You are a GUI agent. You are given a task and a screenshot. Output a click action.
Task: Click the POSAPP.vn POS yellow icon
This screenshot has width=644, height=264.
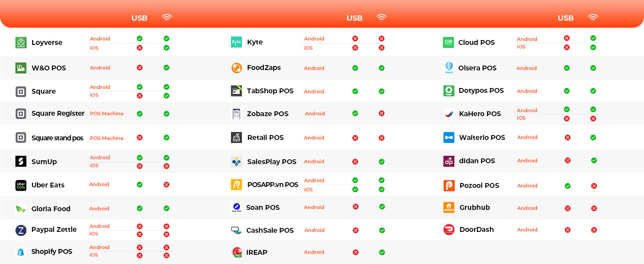pyautogui.click(x=236, y=185)
